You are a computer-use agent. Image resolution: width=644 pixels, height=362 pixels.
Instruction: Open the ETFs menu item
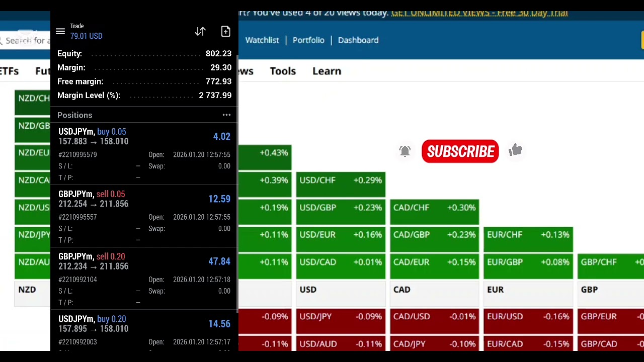point(10,71)
